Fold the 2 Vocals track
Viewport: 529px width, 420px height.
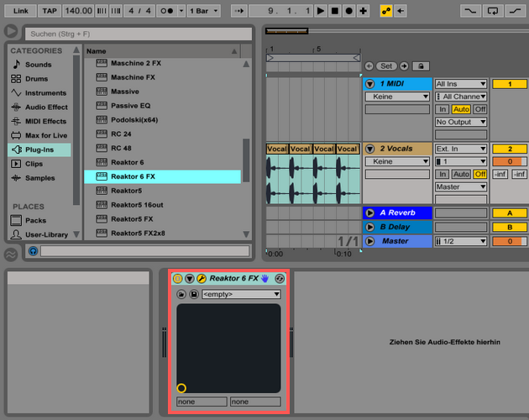point(370,149)
